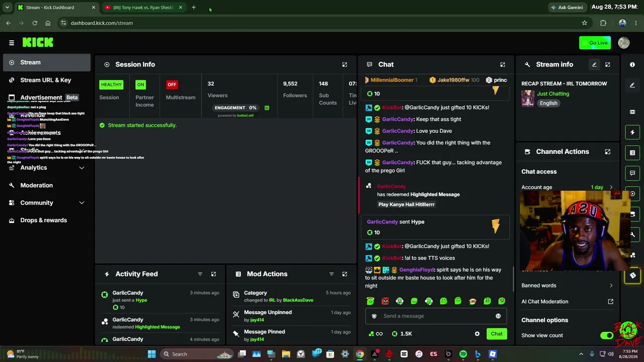This screenshot has width=644, height=362.
Task: Switch to the Tony Hawk YouTube tab
Action: pyautogui.click(x=143, y=8)
